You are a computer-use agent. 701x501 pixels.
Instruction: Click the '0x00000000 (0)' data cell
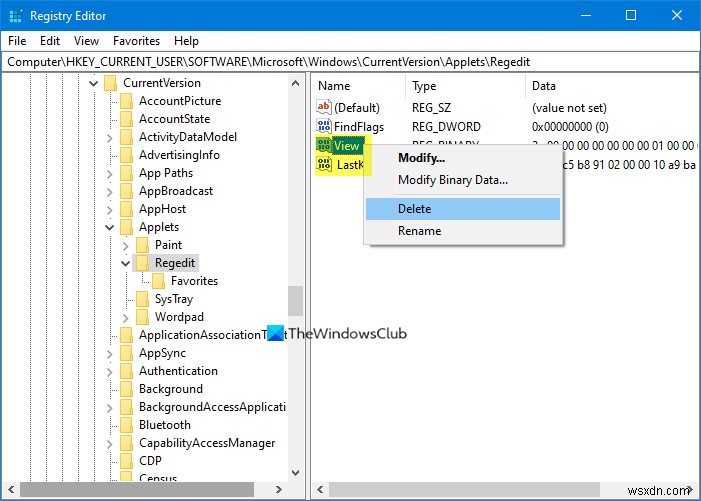[x=570, y=127]
